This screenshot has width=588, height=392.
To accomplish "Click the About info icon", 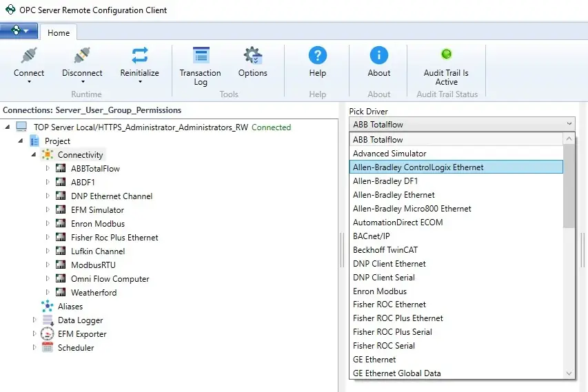I will tap(378, 56).
